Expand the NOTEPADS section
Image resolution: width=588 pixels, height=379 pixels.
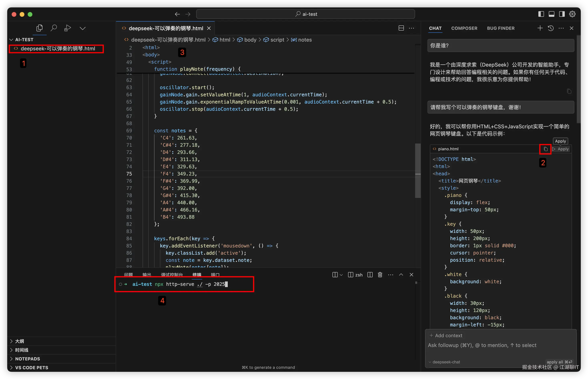[x=28, y=359]
